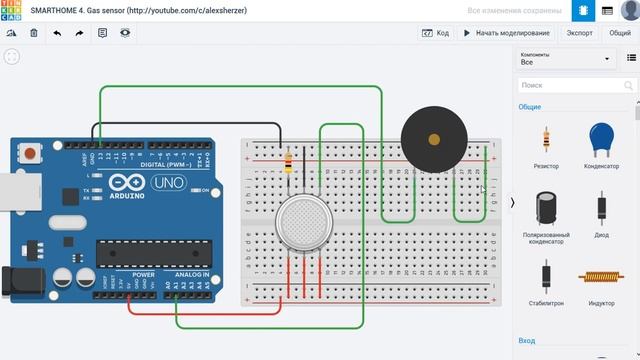Click the Экспорт button
The height and width of the screenshot is (360, 640).
coord(579,33)
